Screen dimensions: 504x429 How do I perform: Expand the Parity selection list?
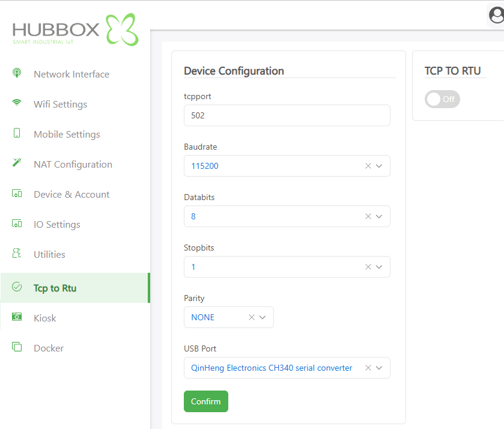(263, 317)
